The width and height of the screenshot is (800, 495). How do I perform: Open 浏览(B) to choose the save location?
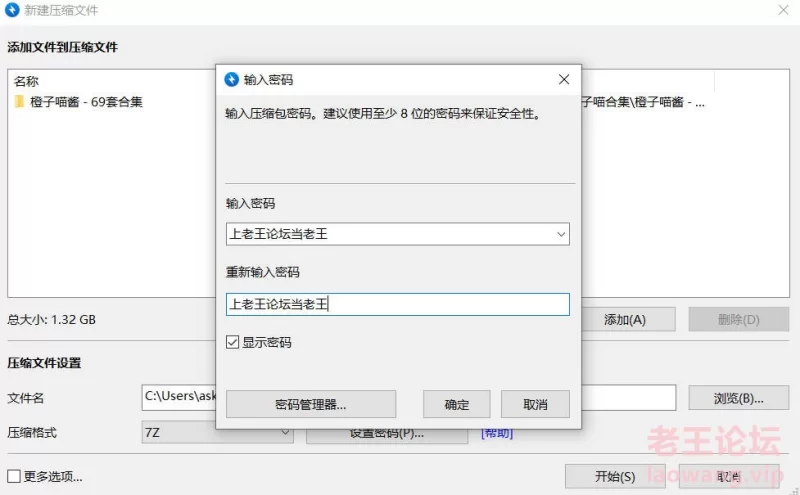click(x=738, y=397)
